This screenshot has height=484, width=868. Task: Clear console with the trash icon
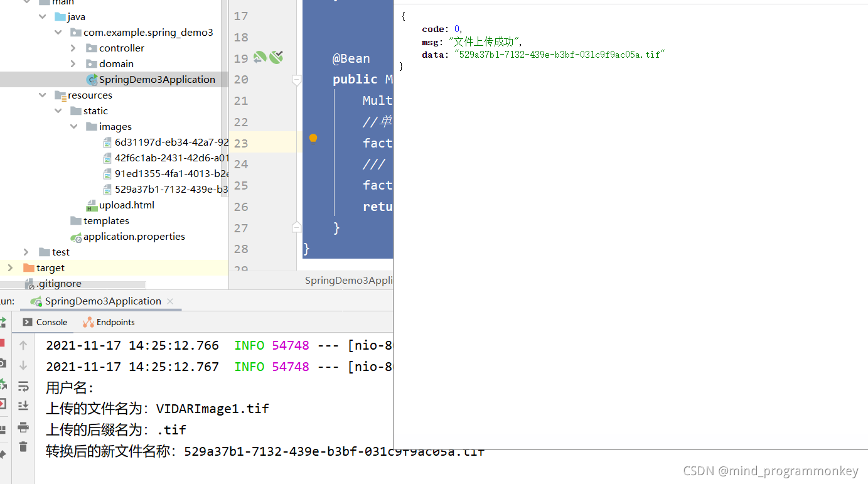[23, 446]
